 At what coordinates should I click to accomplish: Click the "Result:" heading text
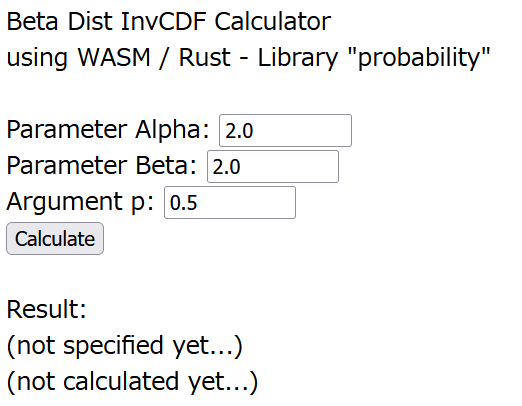(47, 310)
